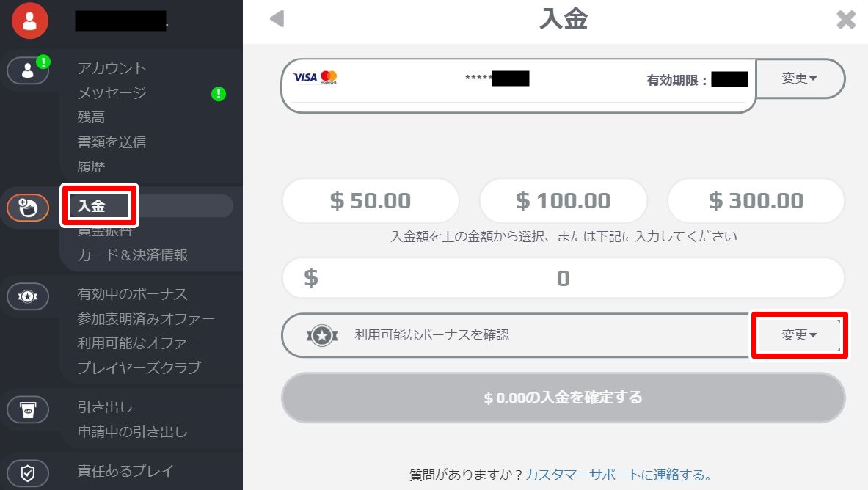Click the deposit section icon in sidebar

click(28, 208)
